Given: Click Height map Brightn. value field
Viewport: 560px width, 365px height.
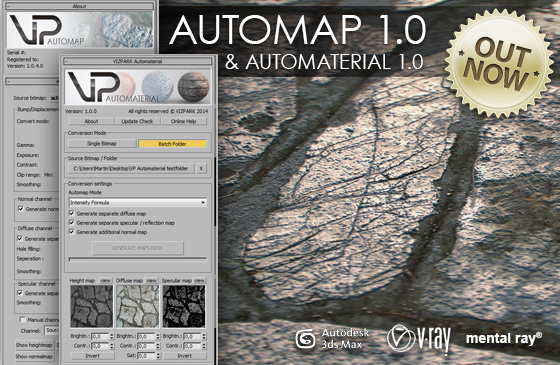Looking at the screenshot, I should (100, 336).
